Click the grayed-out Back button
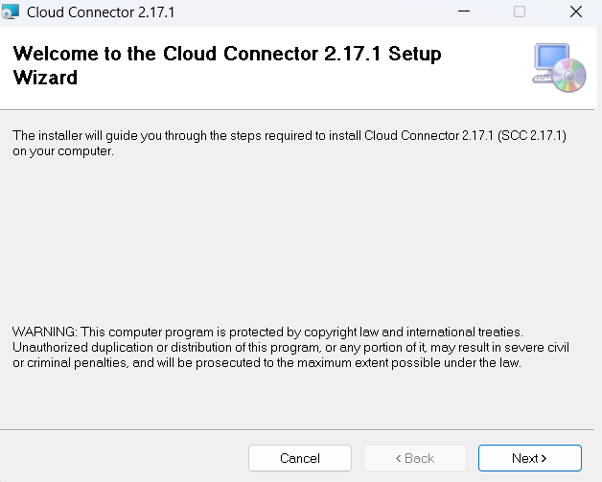 tap(415, 458)
